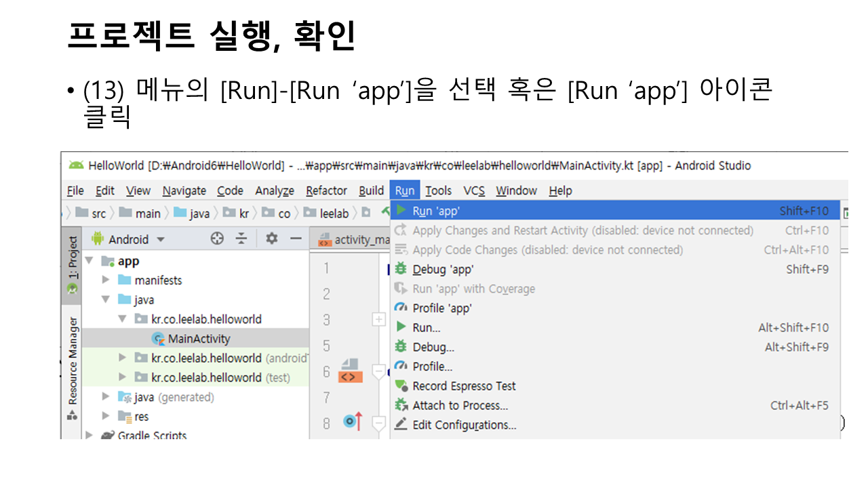Open Project panel gear settings
The height and width of the screenshot is (488, 868).
271,239
